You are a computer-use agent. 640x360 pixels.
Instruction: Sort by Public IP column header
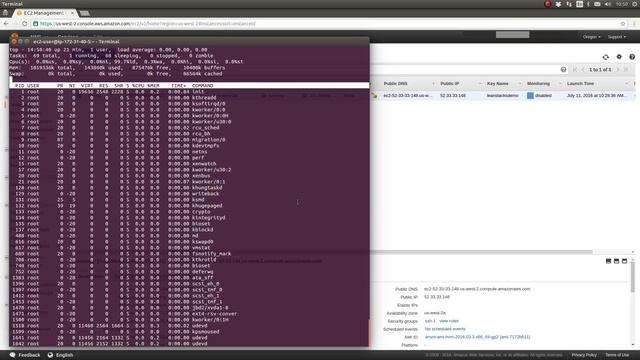point(449,84)
